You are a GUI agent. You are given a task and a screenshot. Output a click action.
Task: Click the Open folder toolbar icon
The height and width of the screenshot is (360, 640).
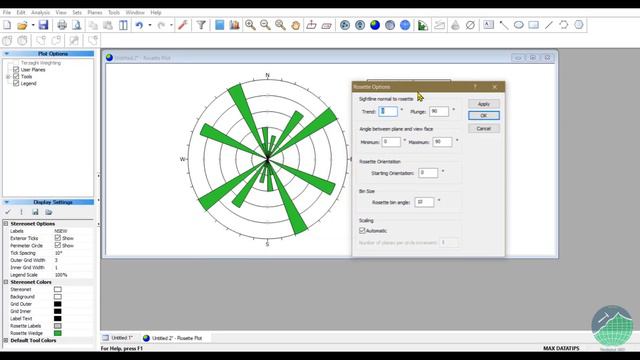pos(22,25)
